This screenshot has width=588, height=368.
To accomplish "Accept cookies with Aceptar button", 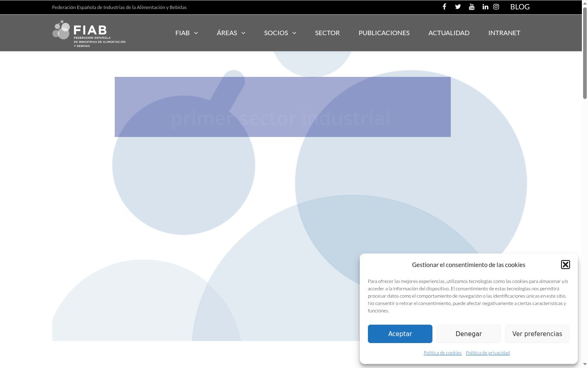I will (x=400, y=334).
